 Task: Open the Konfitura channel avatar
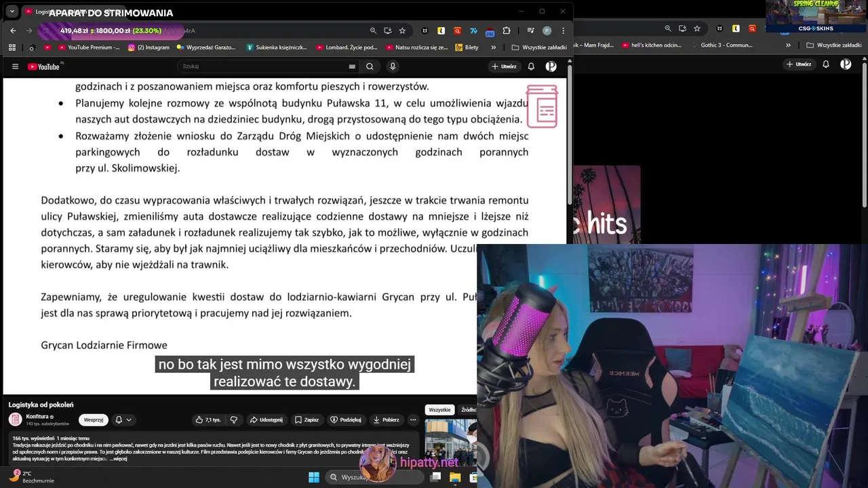pyautogui.click(x=16, y=420)
